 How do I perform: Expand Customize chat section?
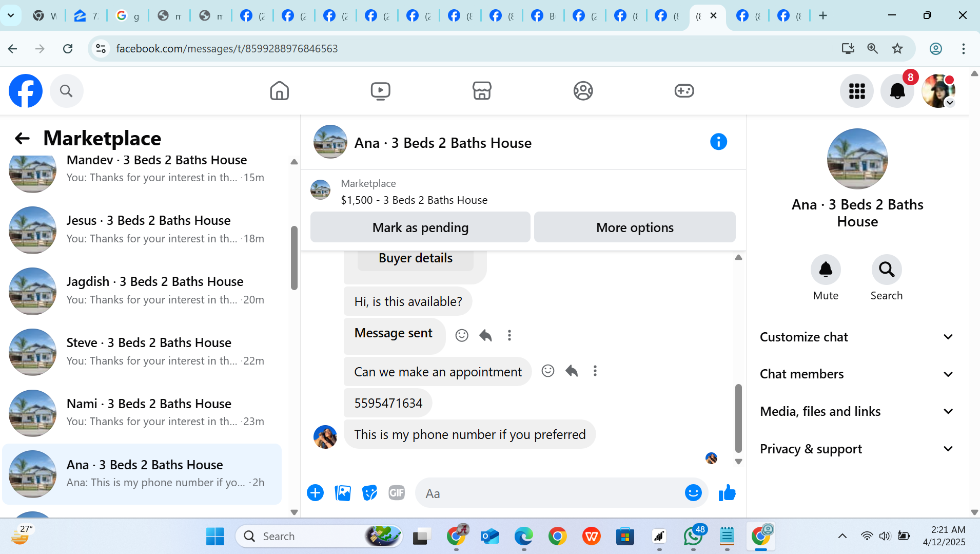point(857,337)
